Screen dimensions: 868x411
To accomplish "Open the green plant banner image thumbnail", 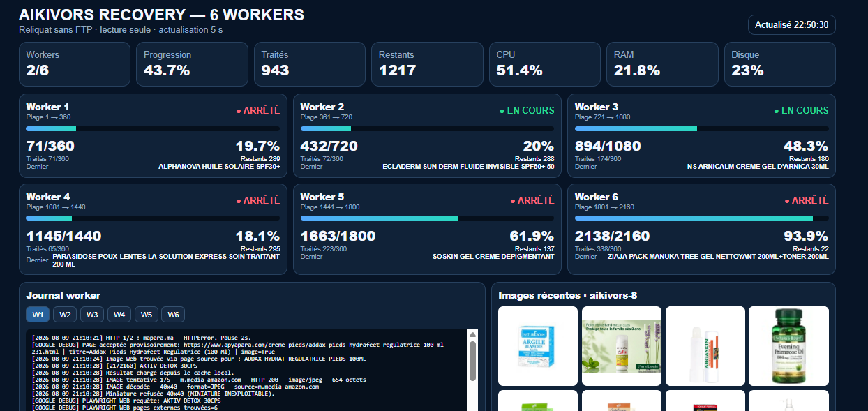I will [622, 346].
